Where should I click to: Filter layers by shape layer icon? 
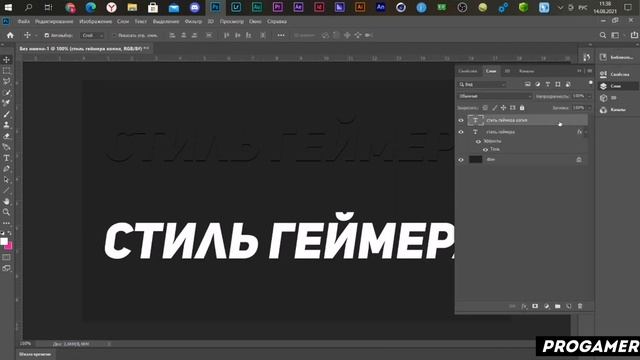558,84
